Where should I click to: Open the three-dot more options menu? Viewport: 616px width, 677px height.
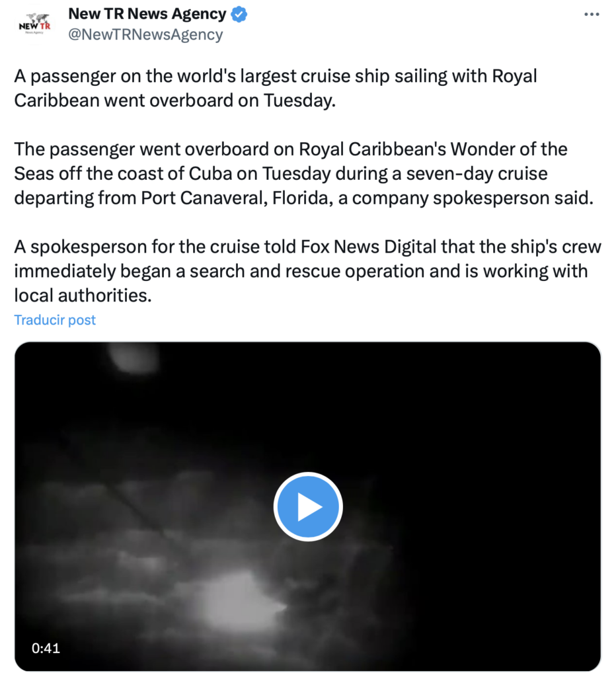coord(591,14)
